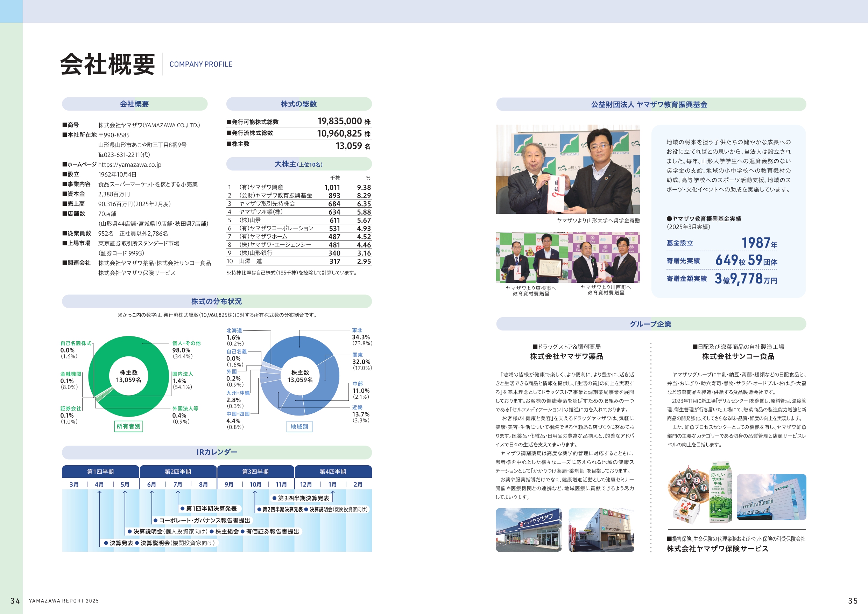Click the blue regional donut chart center

[x=300, y=376]
